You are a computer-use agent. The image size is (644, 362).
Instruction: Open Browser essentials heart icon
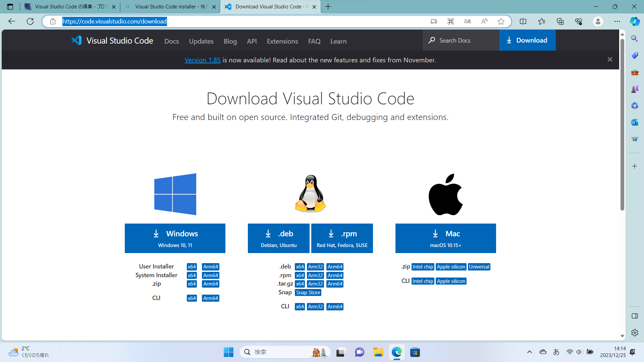pyautogui.click(x=578, y=21)
